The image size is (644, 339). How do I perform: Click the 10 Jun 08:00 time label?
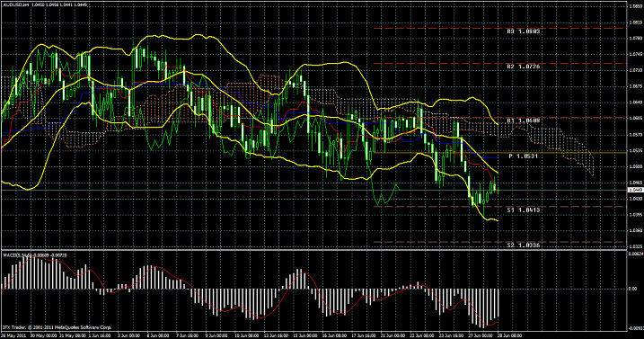(x=247, y=335)
